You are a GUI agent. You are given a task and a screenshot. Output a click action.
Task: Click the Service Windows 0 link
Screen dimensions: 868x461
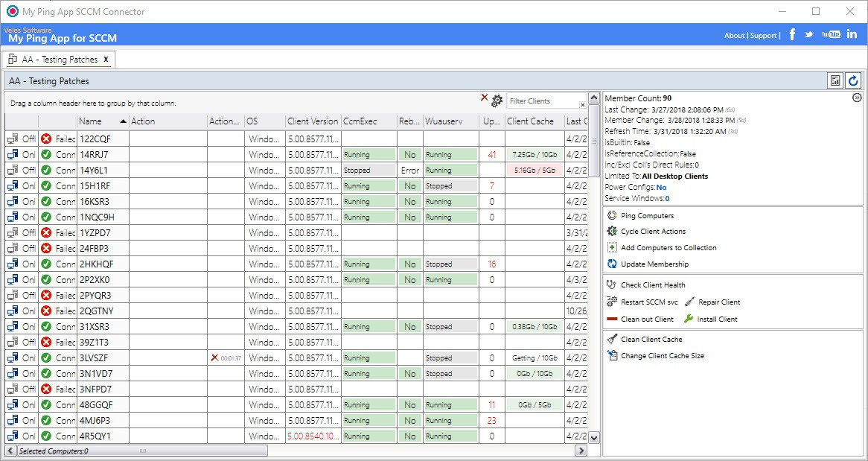(667, 198)
